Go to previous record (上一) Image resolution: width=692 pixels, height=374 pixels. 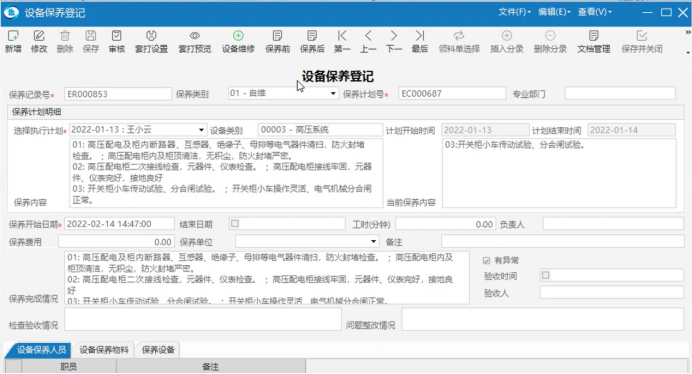(x=368, y=42)
